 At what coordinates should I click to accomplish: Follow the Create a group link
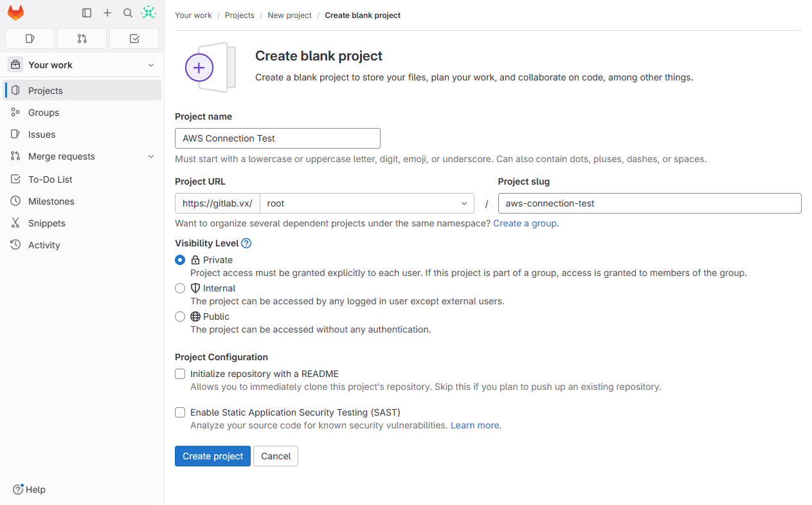[x=525, y=223]
